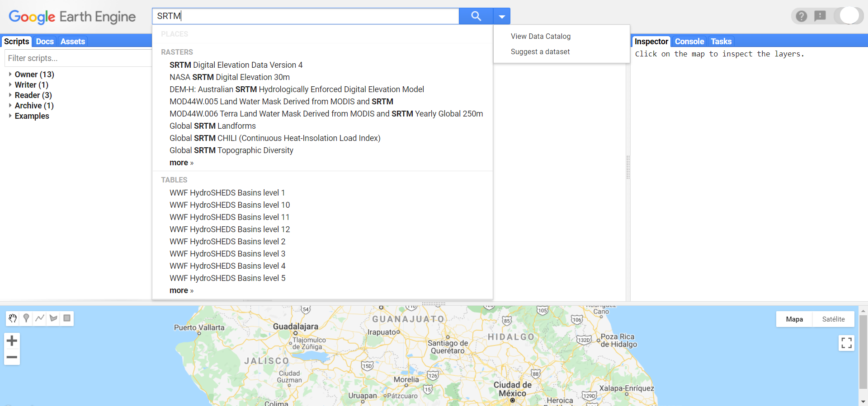Image resolution: width=868 pixels, height=406 pixels.
Task: Open MOD44W.005 Land Water Mask result
Action: (281, 102)
